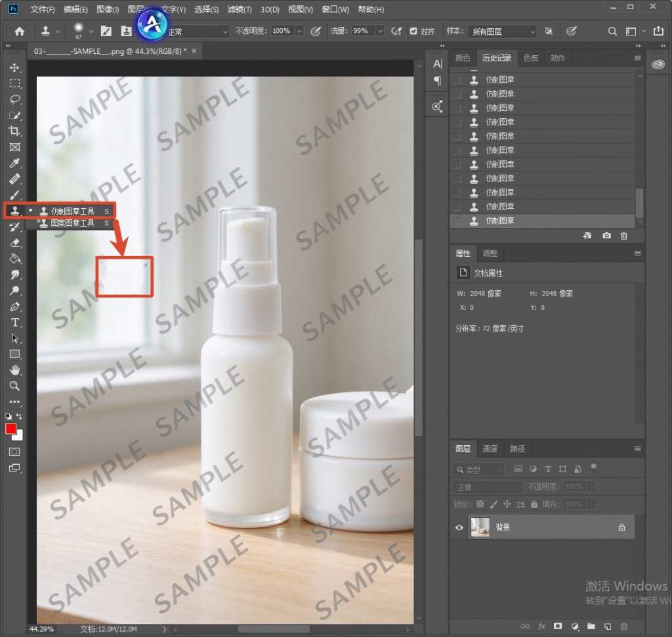Click the white background color swatch

pos(18,436)
